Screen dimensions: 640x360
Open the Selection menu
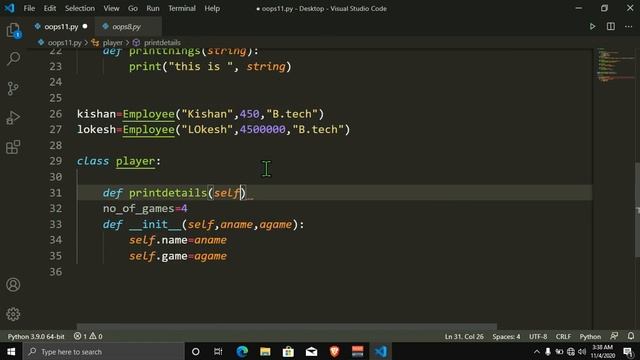coord(80,8)
